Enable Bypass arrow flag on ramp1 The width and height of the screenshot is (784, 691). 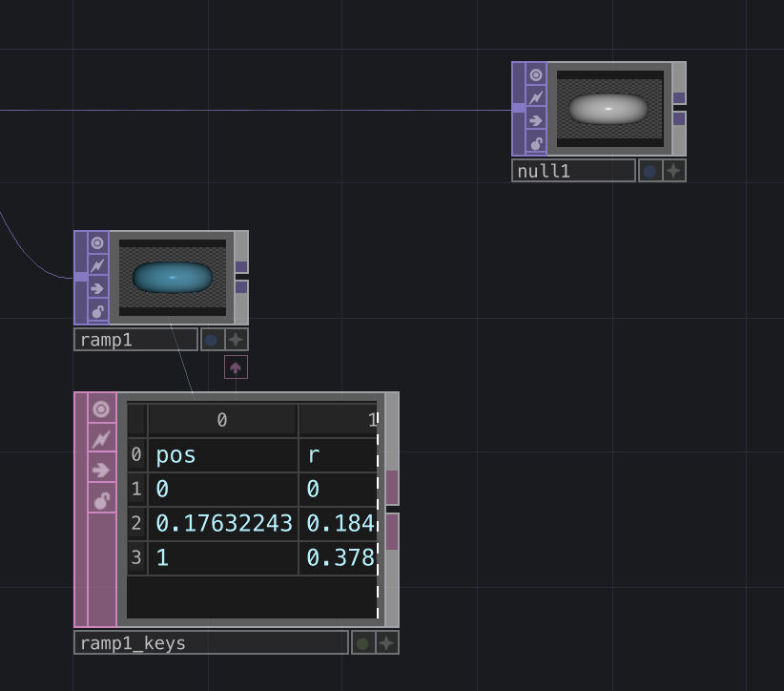pos(97,289)
